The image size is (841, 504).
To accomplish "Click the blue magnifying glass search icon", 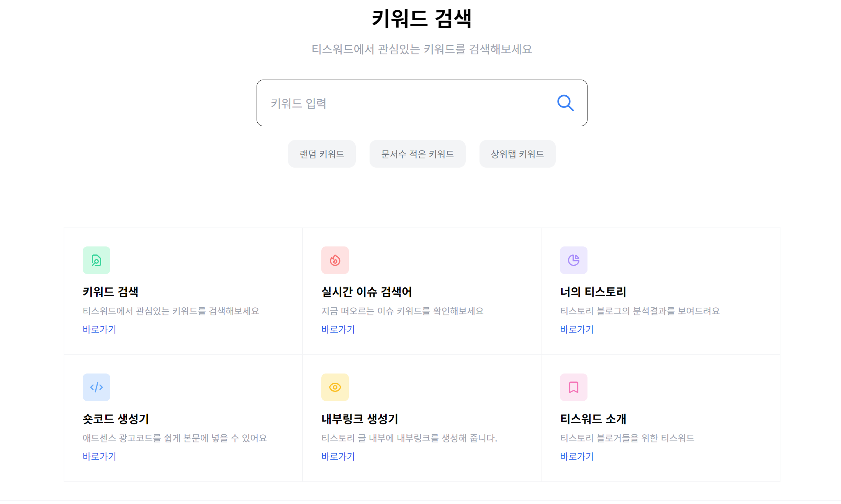I will (565, 103).
